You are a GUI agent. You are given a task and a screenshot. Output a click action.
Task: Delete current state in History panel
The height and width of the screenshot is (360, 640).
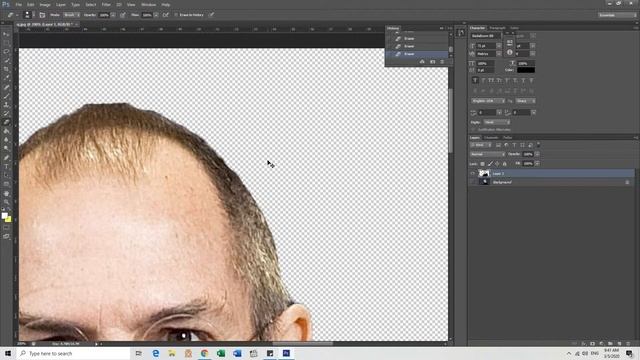442,62
